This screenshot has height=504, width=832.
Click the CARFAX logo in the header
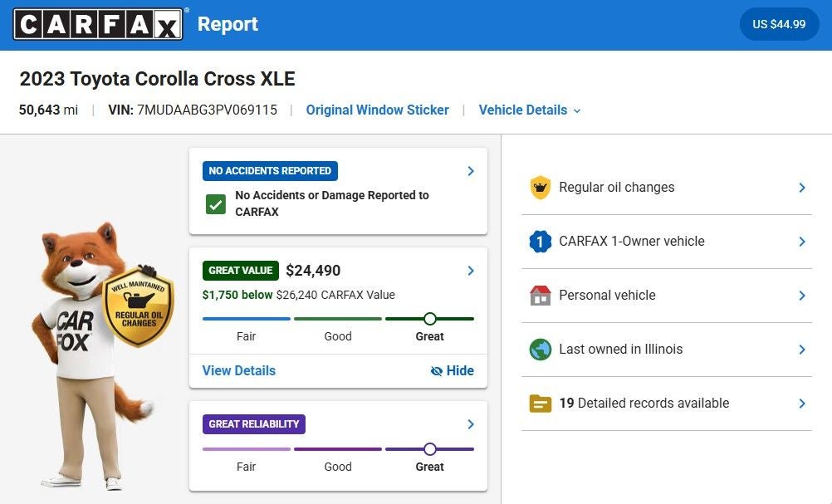(x=99, y=24)
